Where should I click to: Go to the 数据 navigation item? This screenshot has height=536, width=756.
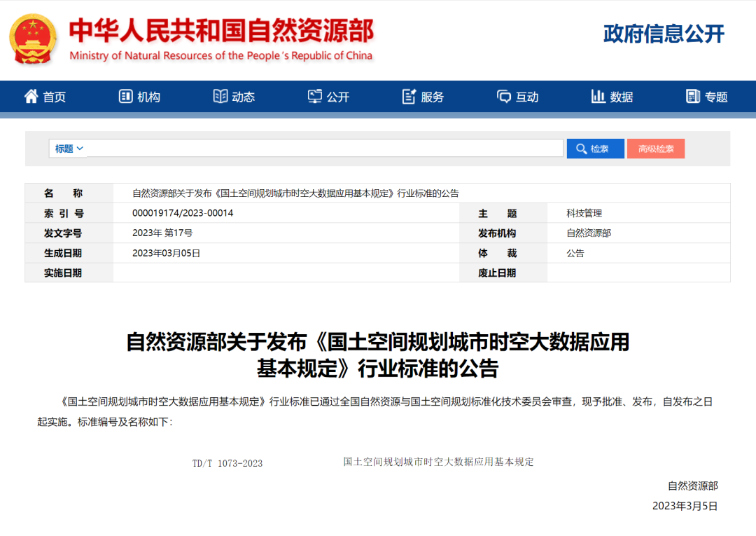pyautogui.click(x=622, y=97)
